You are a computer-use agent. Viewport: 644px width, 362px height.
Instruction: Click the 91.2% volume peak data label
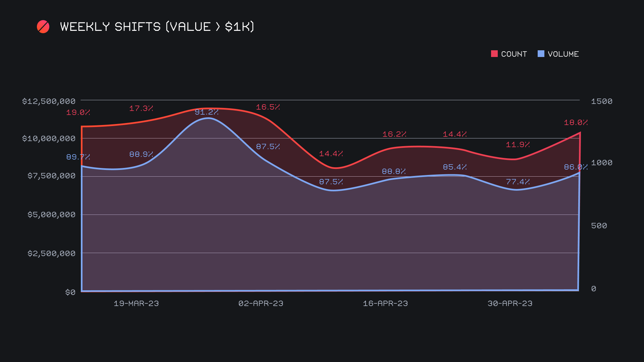(207, 112)
